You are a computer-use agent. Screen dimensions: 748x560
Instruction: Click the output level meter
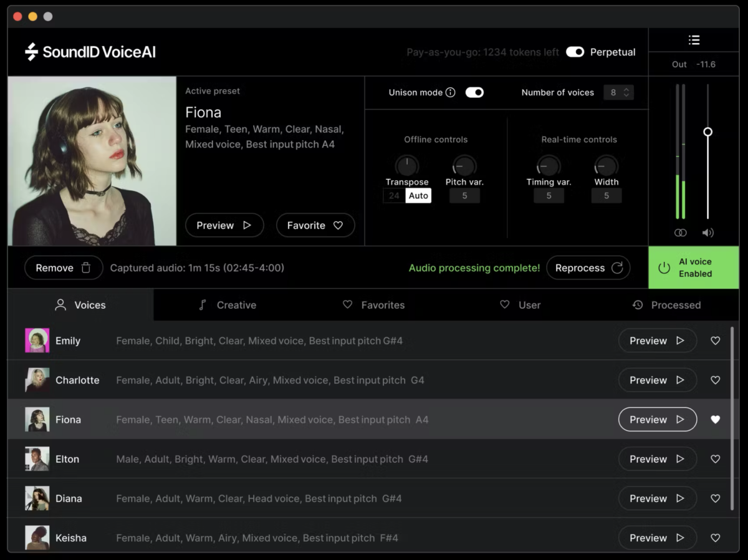point(680,152)
